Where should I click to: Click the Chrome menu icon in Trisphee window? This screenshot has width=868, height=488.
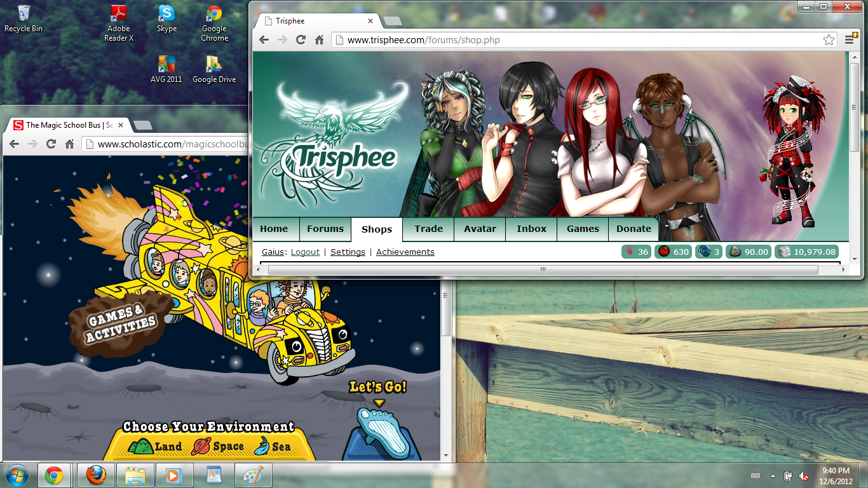click(x=849, y=39)
